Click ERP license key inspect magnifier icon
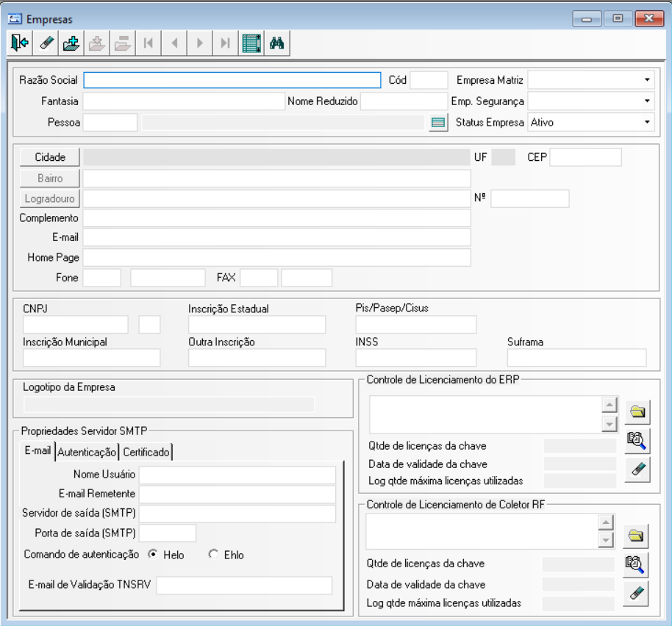Viewport: 672px width, 626px height. 637,441
